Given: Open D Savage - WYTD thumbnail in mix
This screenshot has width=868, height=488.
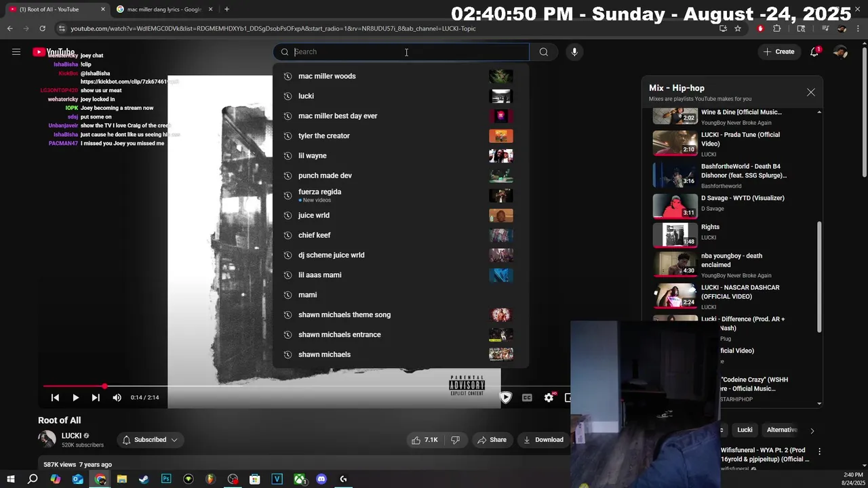Looking at the screenshot, I should click(675, 207).
